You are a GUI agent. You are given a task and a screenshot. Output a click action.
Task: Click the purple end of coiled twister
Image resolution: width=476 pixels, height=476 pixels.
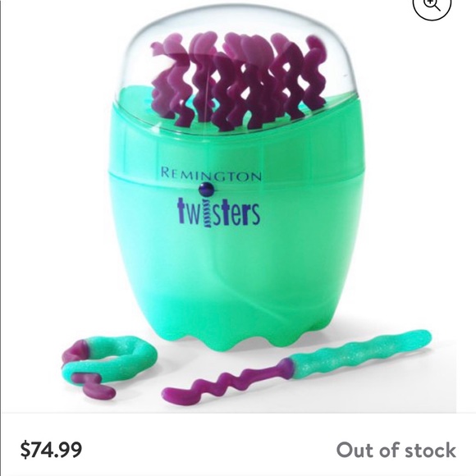[x=96, y=385]
